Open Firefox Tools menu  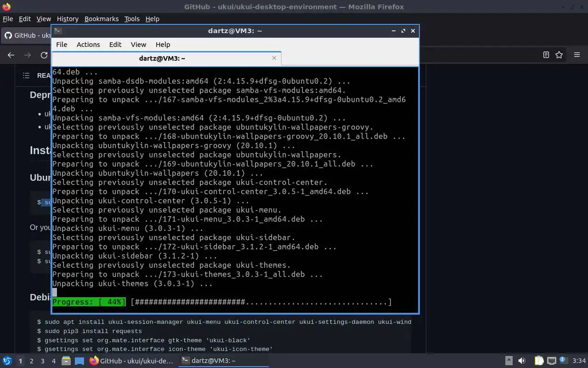coord(132,19)
